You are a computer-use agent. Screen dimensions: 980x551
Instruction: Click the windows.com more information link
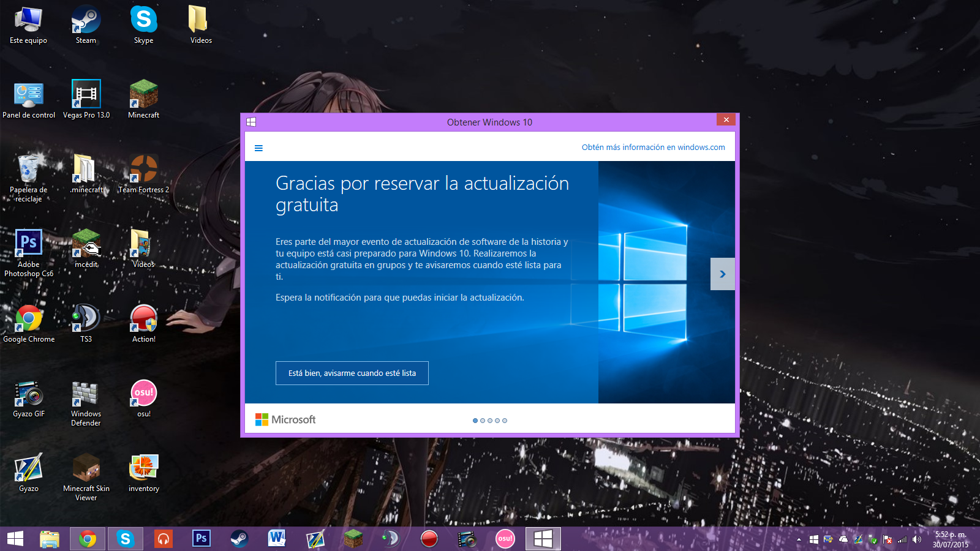click(x=653, y=148)
